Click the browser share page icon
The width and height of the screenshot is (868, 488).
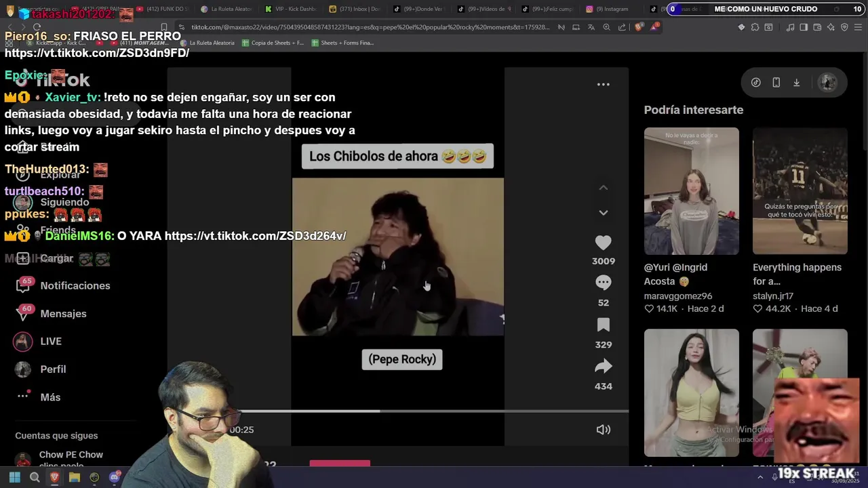[622, 27]
